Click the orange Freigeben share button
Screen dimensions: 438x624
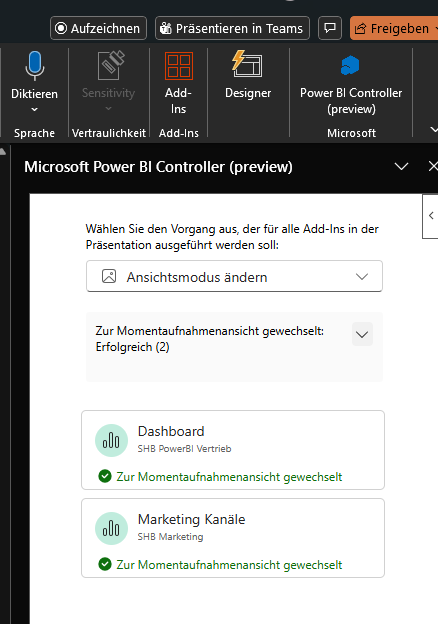pyautogui.click(x=394, y=28)
